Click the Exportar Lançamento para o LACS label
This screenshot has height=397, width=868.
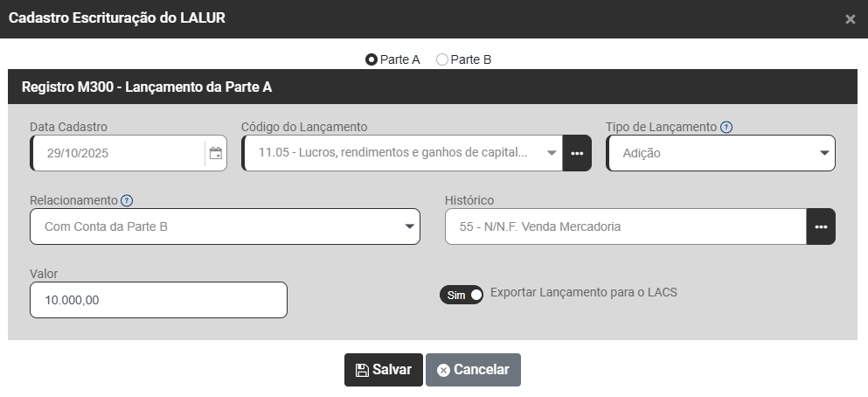click(x=584, y=293)
